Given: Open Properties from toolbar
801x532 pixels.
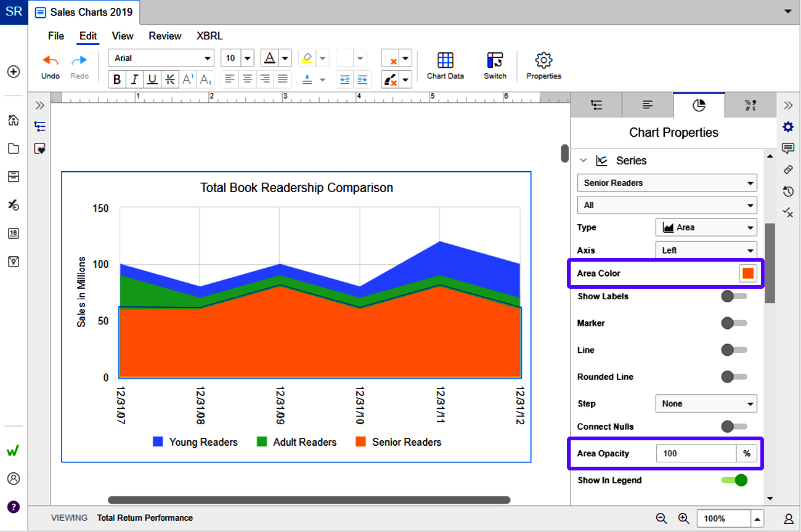Looking at the screenshot, I should coord(543,66).
